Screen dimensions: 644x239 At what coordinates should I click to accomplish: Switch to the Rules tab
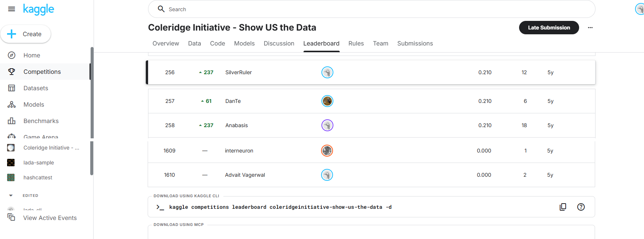(356, 44)
